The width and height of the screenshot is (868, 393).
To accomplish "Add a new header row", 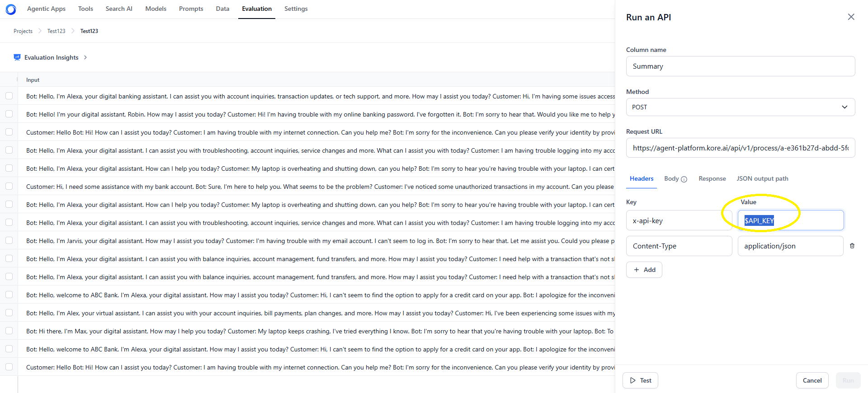I will 644,270.
